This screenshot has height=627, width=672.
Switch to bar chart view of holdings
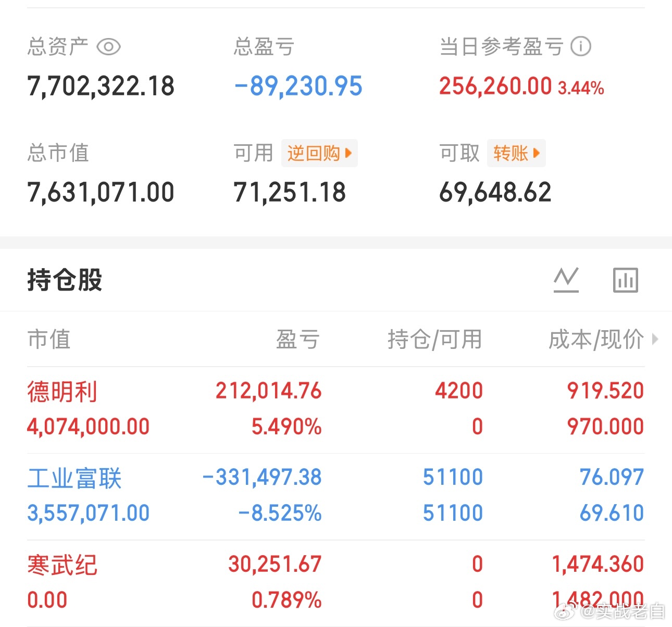(x=626, y=280)
